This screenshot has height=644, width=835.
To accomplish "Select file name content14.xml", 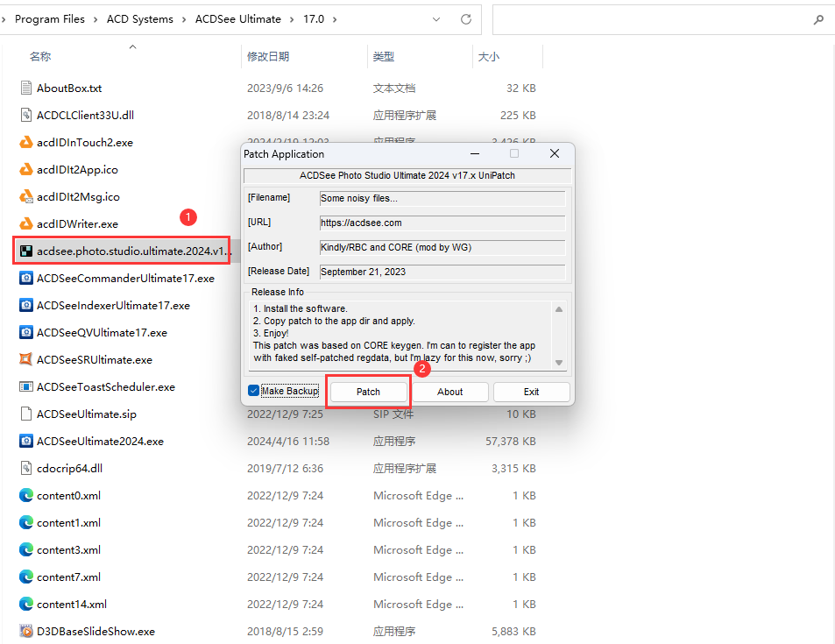I will point(72,604).
